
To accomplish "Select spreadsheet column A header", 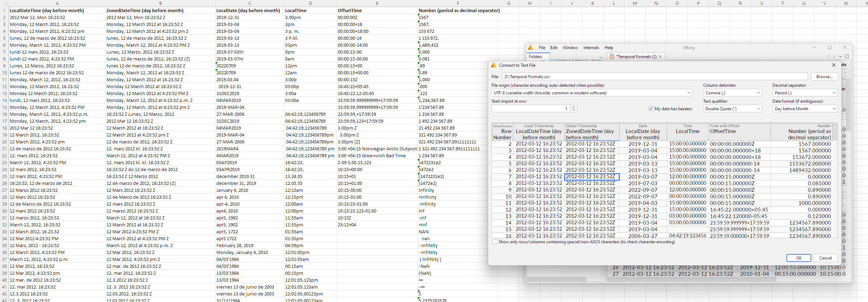I will (x=57, y=3).
